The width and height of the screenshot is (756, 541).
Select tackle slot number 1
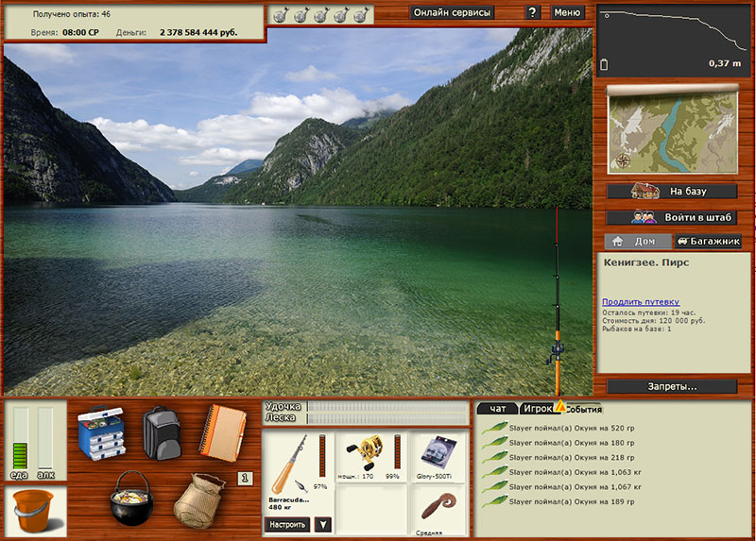pyautogui.click(x=245, y=479)
